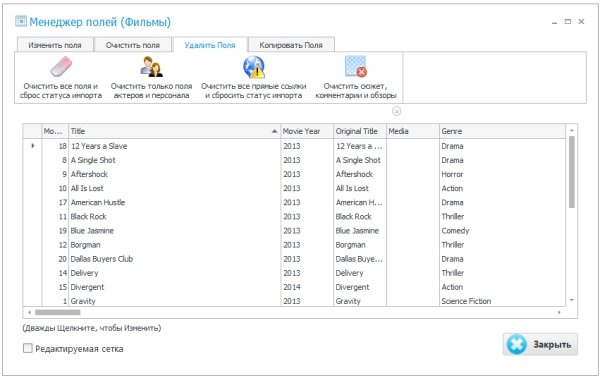The image size is (600, 378).
Task: Click the pink eraser clear-all-fields icon
Action: pyautogui.click(x=61, y=67)
